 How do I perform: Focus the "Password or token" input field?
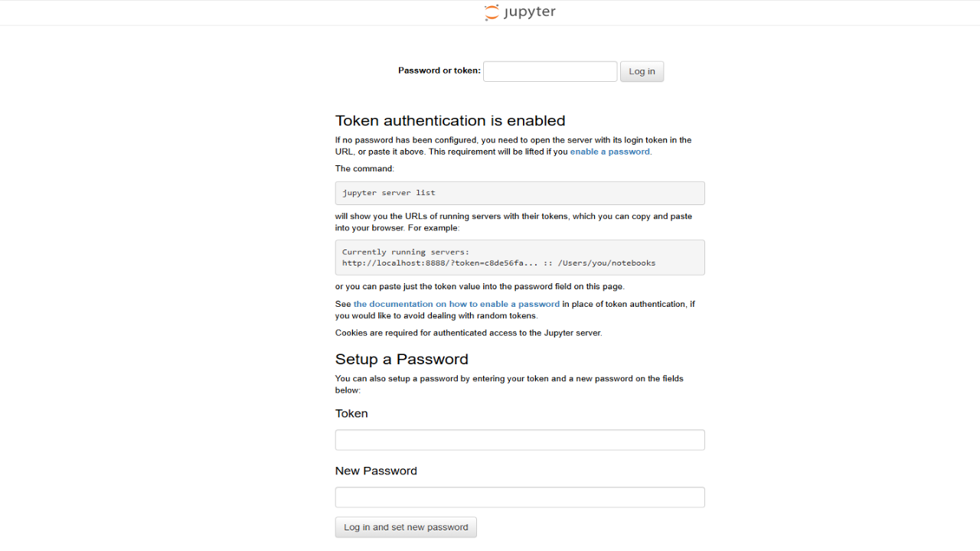pyautogui.click(x=550, y=71)
